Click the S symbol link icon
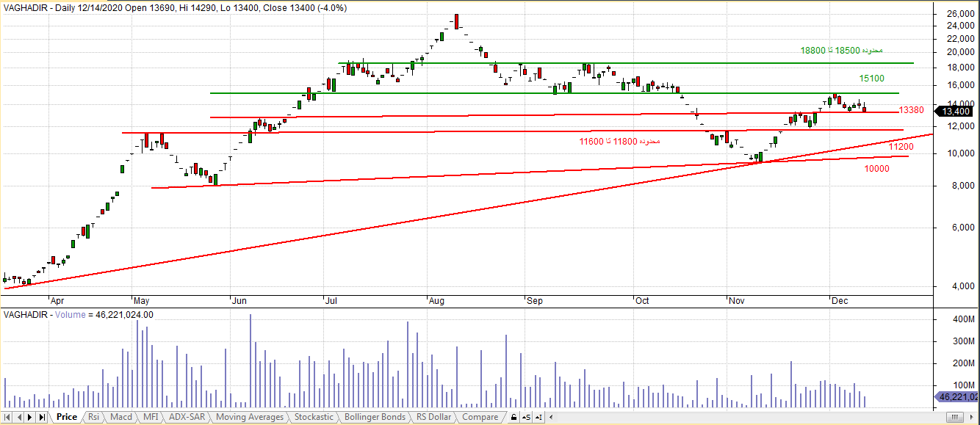Screen dimensions: 980x425 pos(526,418)
